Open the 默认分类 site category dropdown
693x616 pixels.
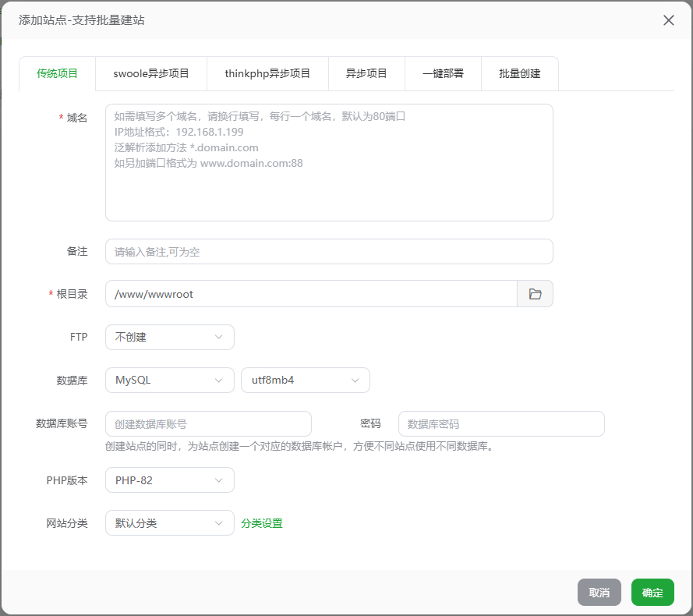(x=169, y=523)
